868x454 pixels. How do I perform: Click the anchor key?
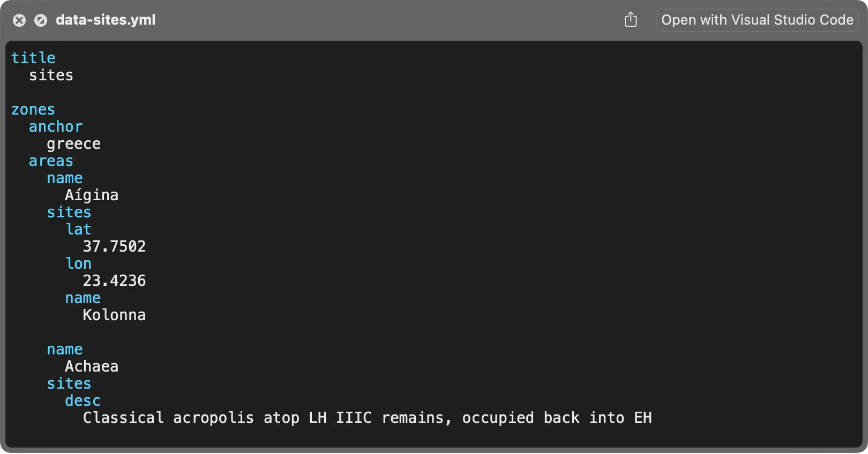tap(56, 126)
